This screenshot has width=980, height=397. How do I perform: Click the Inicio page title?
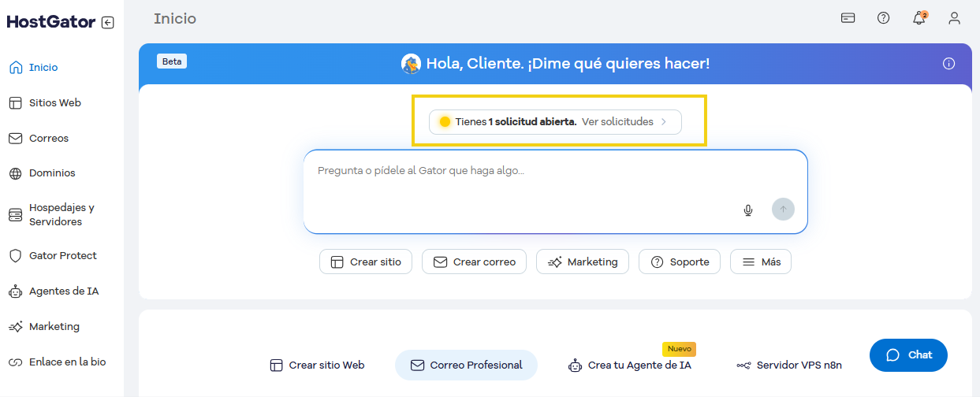pyautogui.click(x=175, y=18)
